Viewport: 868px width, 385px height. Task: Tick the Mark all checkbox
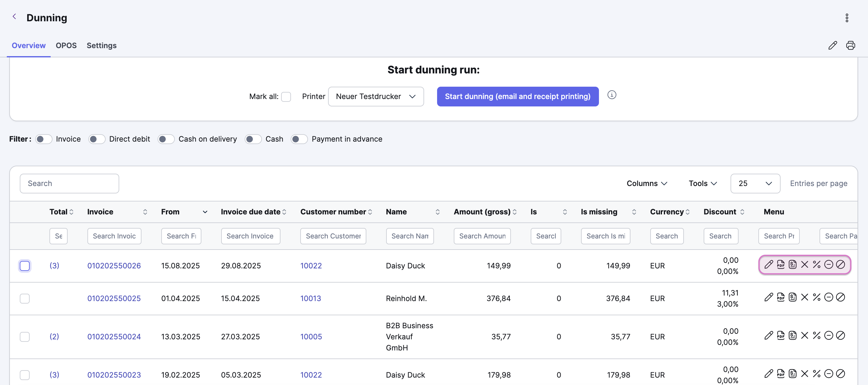[x=286, y=97]
